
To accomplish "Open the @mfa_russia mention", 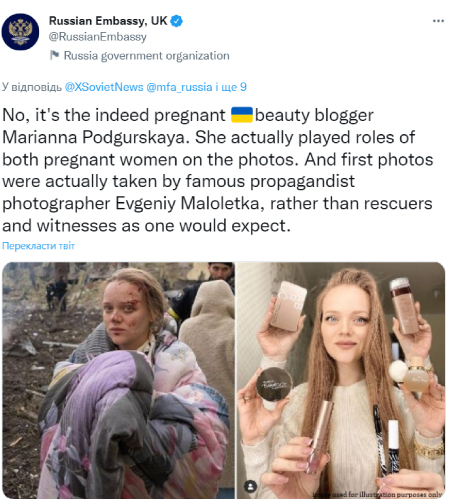I will 179,87.
